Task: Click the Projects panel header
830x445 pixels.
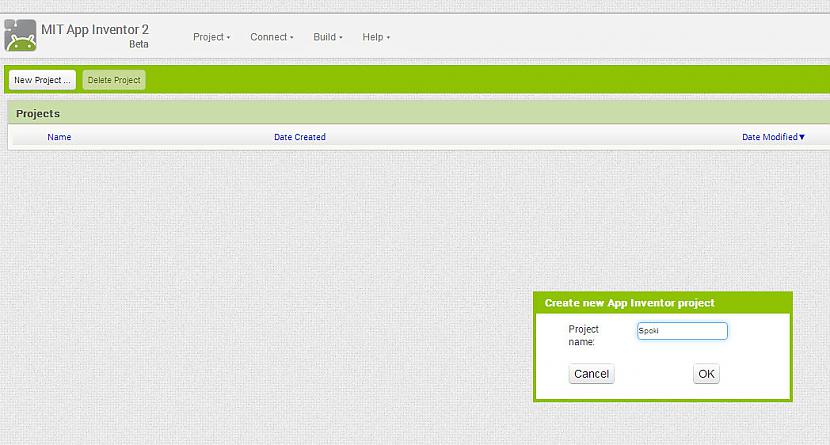Action: click(x=418, y=113)
